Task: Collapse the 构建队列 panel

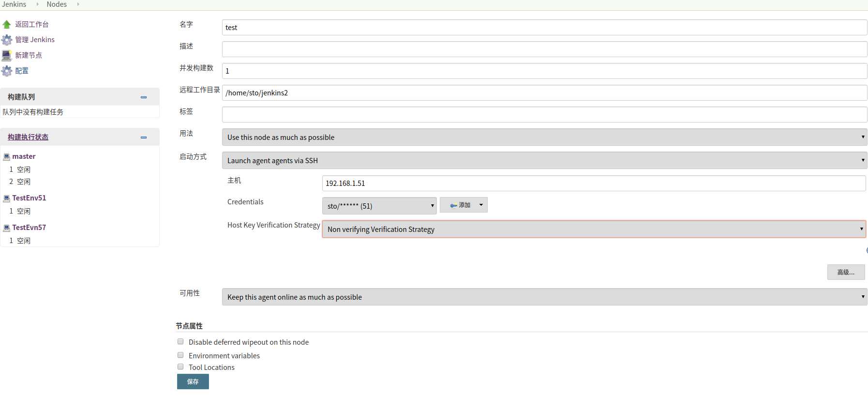Action: (144, 97)
